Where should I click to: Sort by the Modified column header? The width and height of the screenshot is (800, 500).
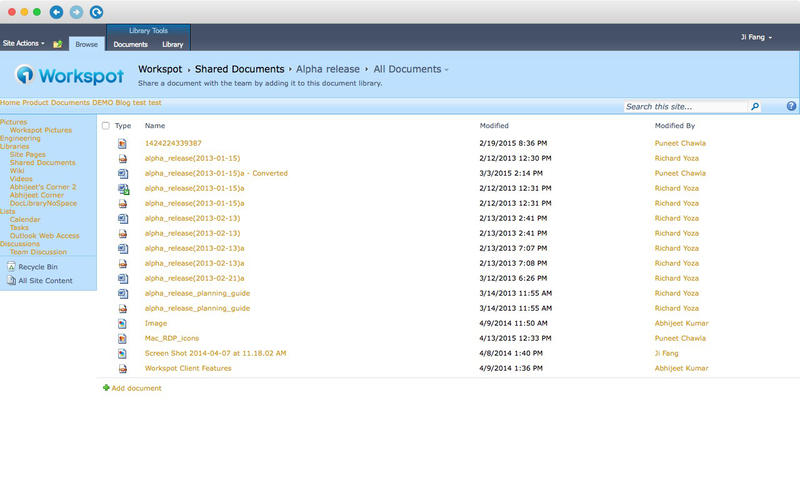click(494, 126)
